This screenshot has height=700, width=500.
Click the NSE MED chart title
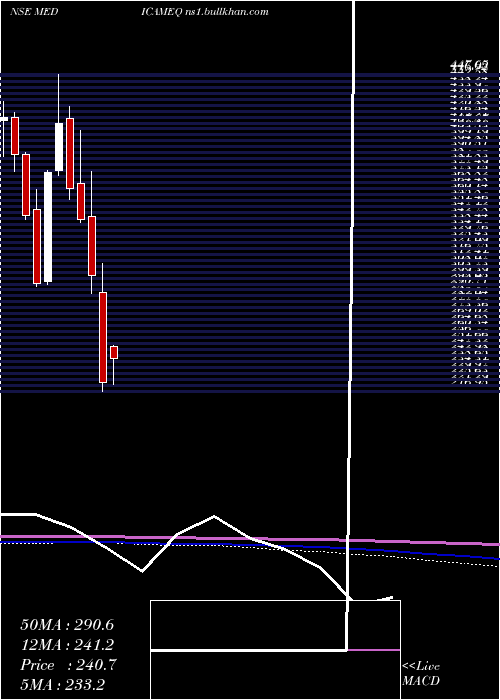click(33, 12)
